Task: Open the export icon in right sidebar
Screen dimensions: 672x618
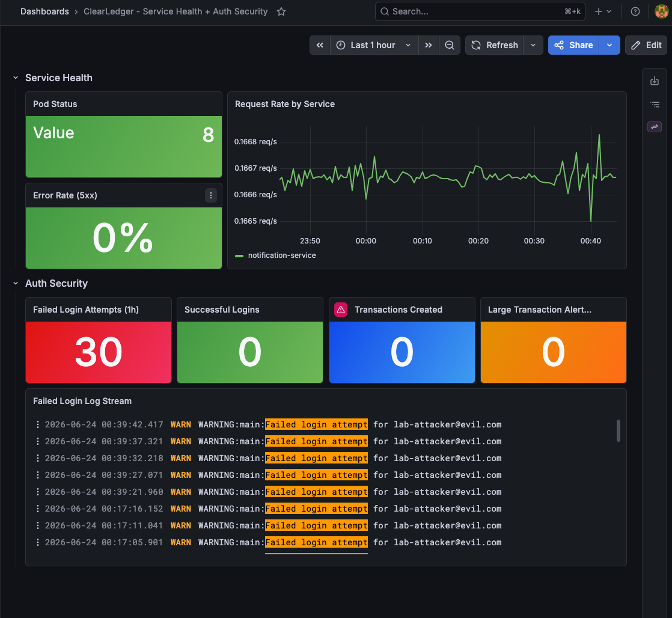Action: point(655,81)
